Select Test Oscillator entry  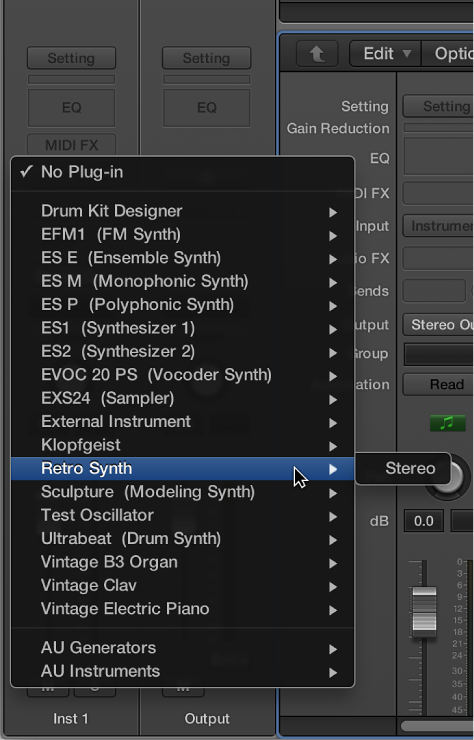click(x=183, y=515)
